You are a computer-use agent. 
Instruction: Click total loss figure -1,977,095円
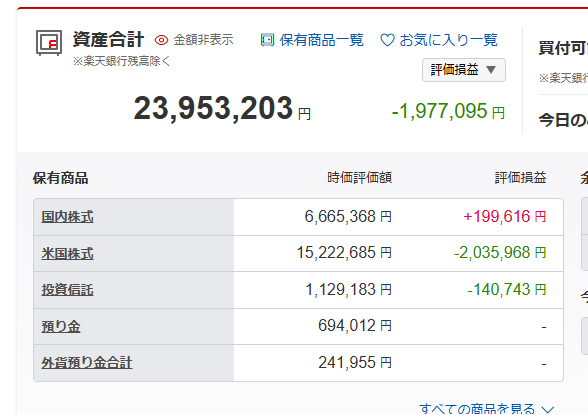pos(448,111)
